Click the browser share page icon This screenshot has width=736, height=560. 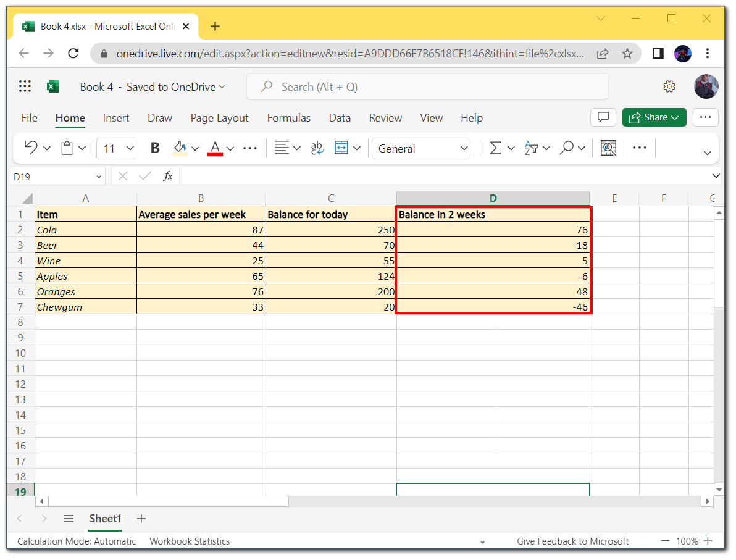pyautogui.click(x=603, y=54)
